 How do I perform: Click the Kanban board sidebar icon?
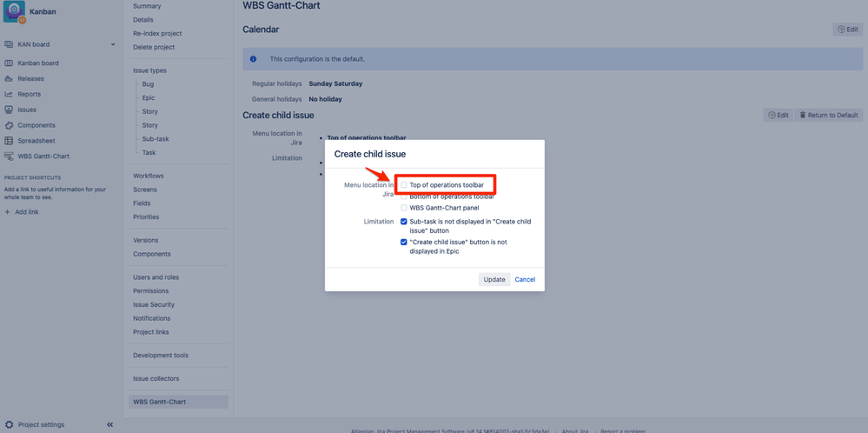pos(9,63)
